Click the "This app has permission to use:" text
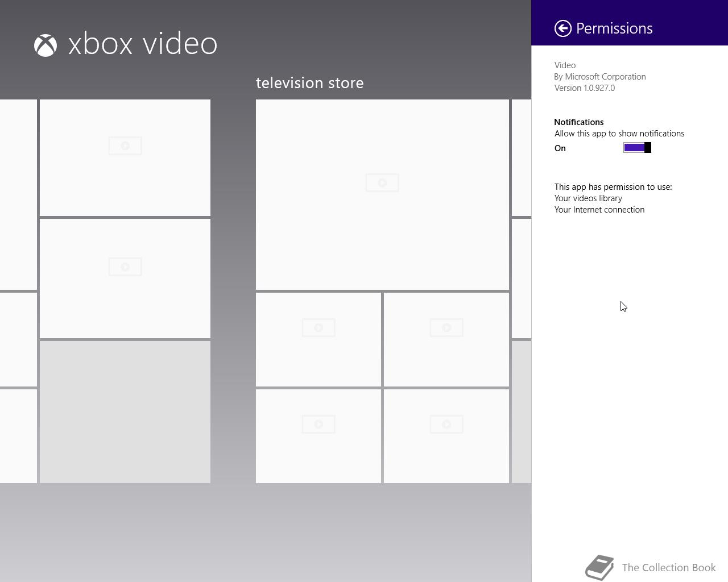This screenshot has height=582, width=728. pyautogui.click(x=613, y=187)
